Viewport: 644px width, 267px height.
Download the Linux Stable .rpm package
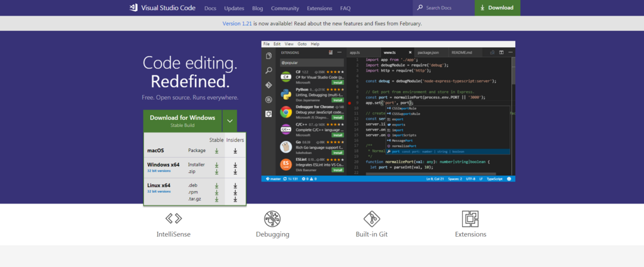(216, 192)
